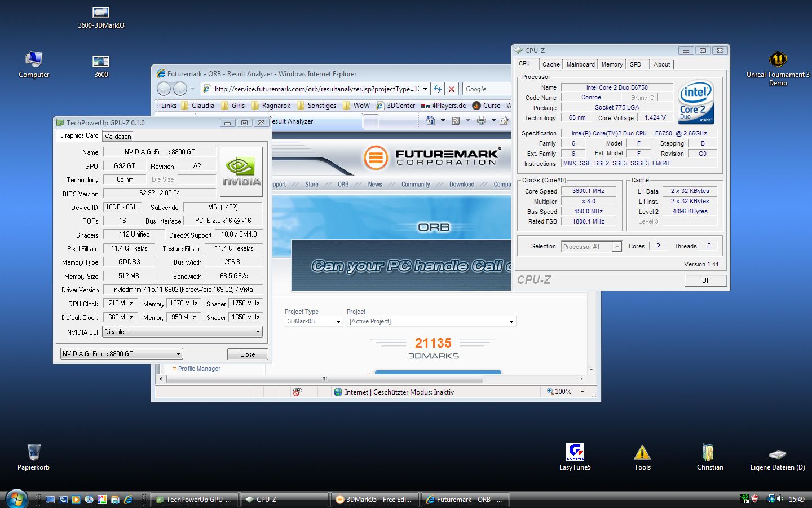Click the IE Back navigation button

(x=164, y=89)
